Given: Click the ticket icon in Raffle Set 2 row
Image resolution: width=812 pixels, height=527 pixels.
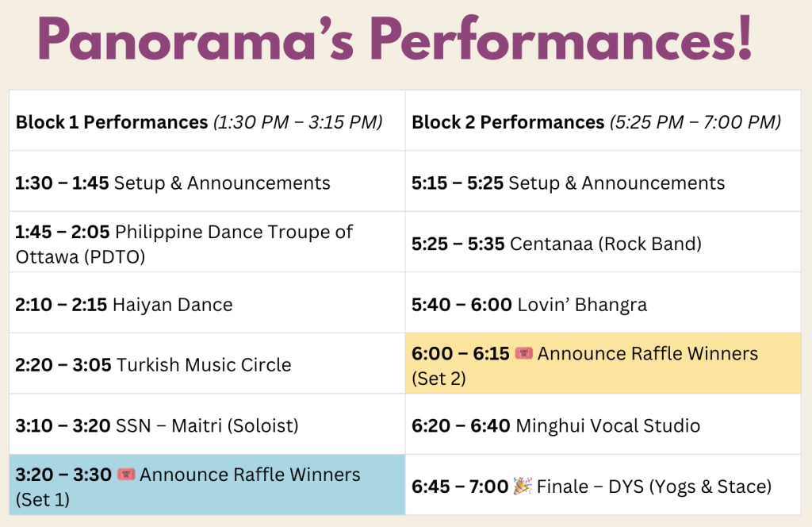Looking at the screenshot, I should tap(523, 353).
